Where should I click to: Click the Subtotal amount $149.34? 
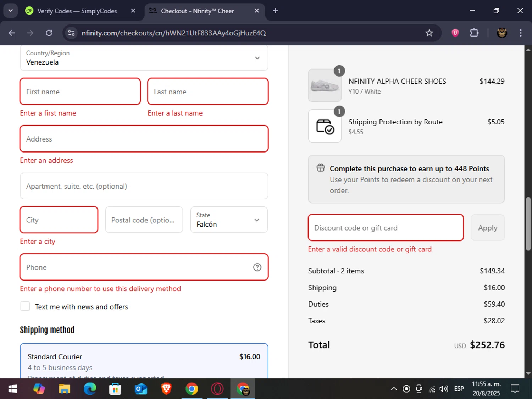(x=492, y=271)
